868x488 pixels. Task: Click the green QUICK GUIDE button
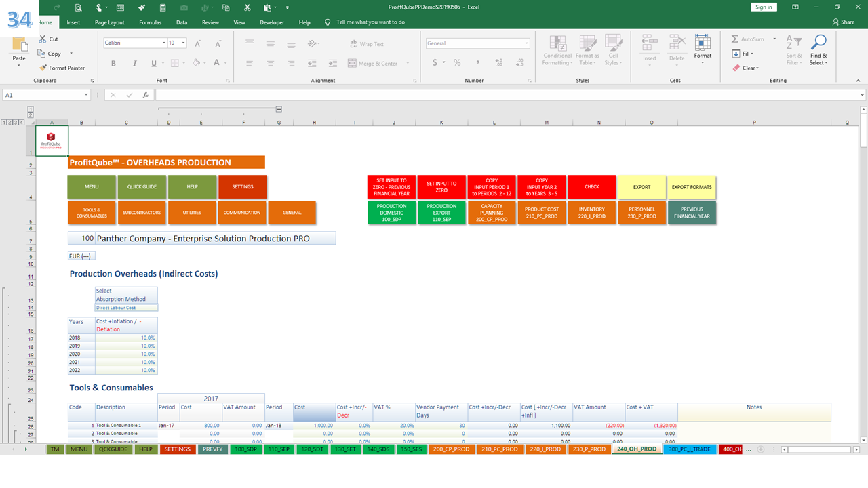pos(142,187)
